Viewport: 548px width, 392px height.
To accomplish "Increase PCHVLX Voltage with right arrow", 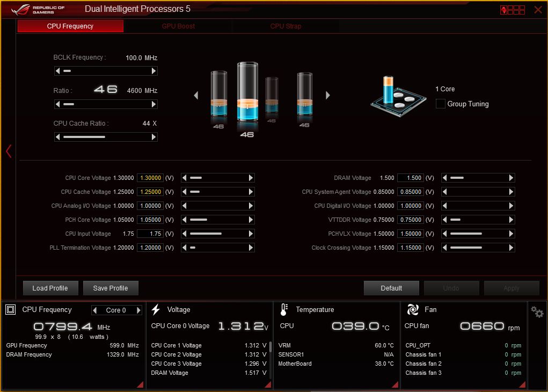I will tap(511, 234).
